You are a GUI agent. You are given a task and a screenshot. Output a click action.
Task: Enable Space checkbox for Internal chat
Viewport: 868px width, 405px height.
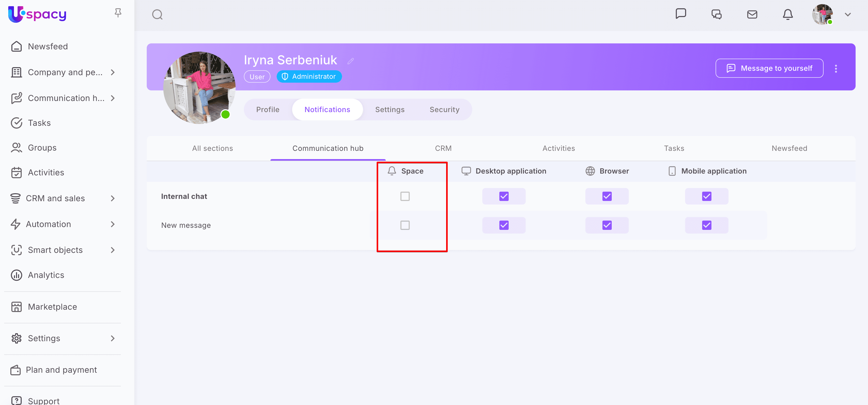[405, 197]
